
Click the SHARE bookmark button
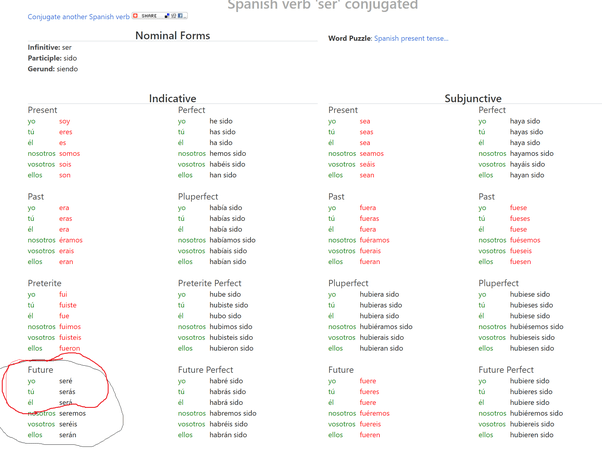160,16
